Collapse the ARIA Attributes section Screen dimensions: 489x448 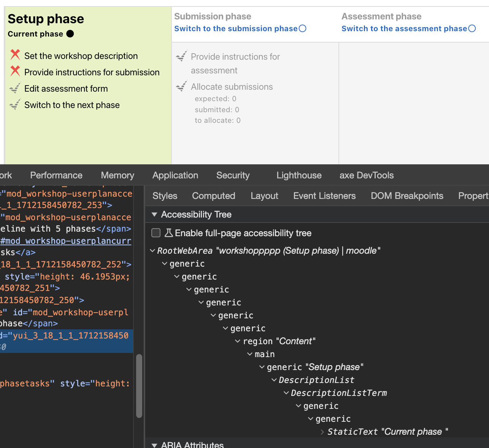coord(154,445)
